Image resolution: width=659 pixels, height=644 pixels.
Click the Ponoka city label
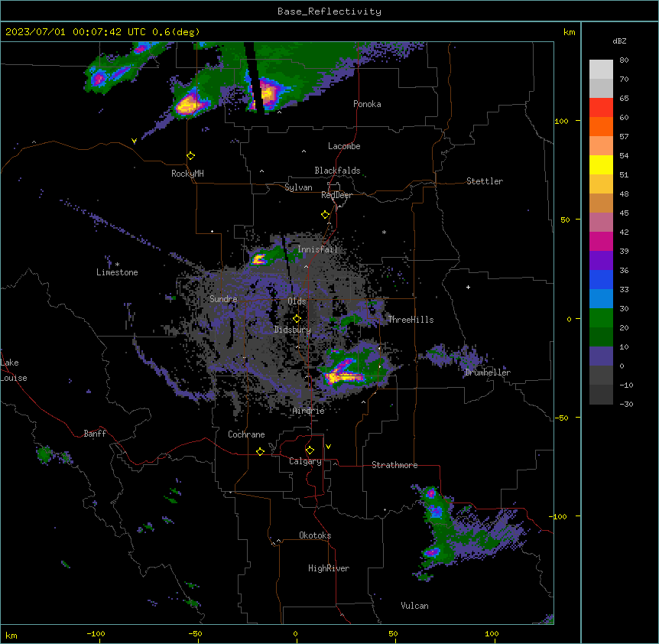pos(367,104)
